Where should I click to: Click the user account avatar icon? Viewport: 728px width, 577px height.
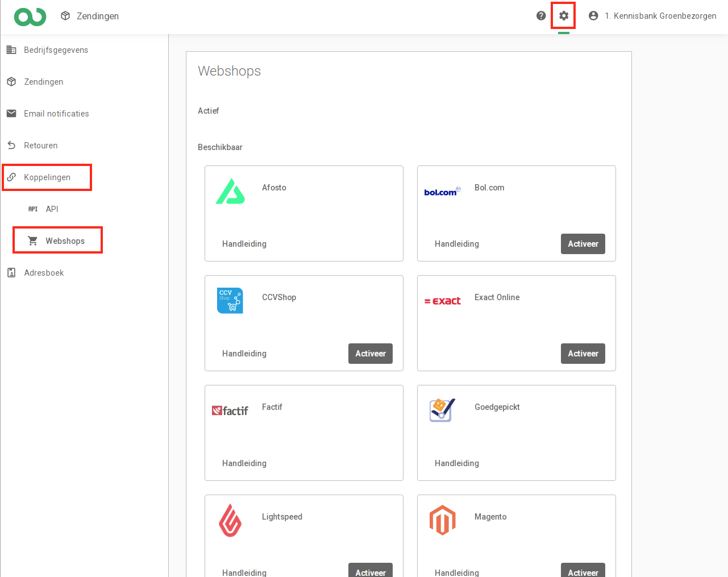(593, 16)
